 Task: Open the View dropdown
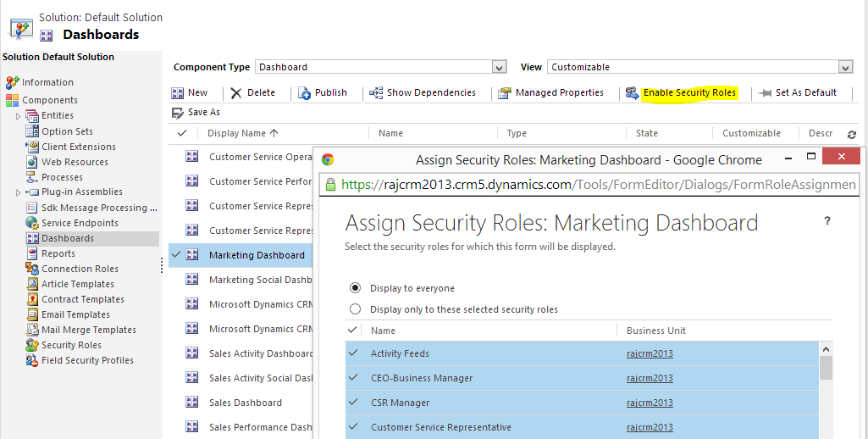pos(844,67)
